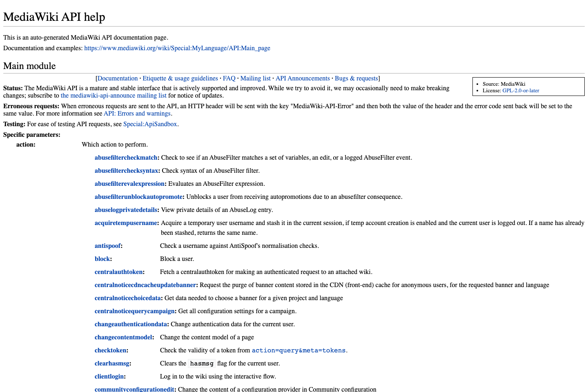Open Bugs & requests

click(356, 78)
